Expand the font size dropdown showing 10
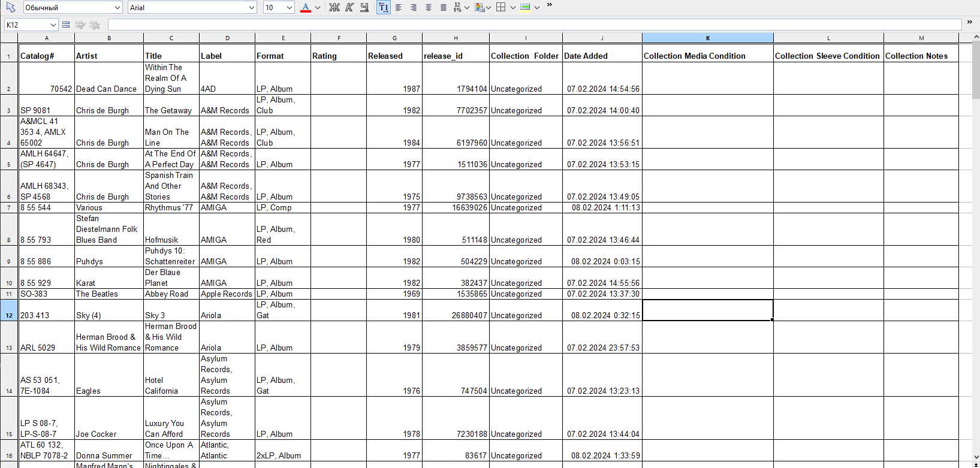This screenshot has height=468, width=980. pyautogui.click(x=290, y=7)
